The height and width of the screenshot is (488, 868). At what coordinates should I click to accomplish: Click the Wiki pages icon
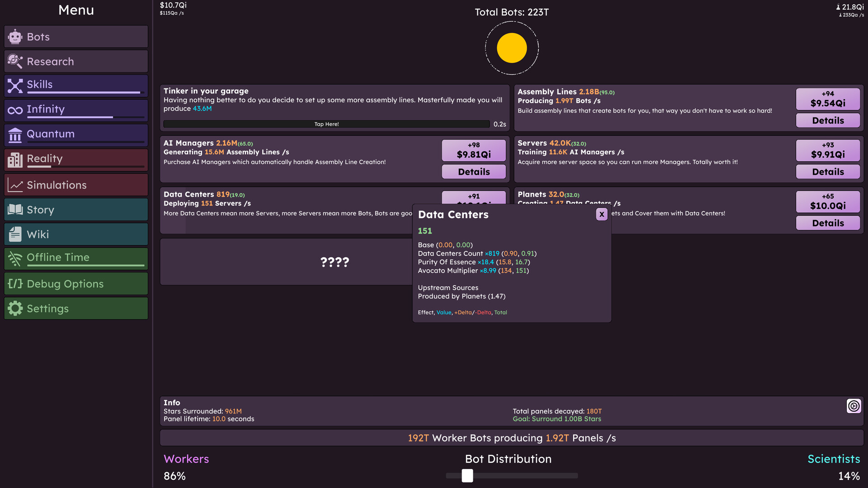[15, 234]
